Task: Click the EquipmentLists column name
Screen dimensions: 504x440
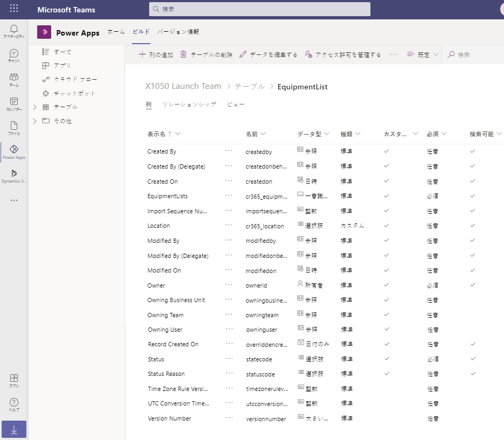Action: [x=167, y=196]
